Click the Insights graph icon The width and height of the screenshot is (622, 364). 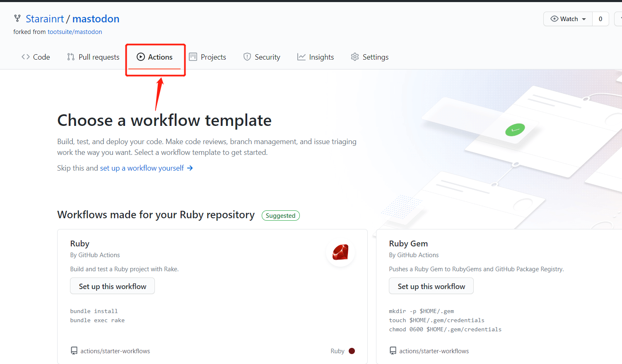[301, 57]
